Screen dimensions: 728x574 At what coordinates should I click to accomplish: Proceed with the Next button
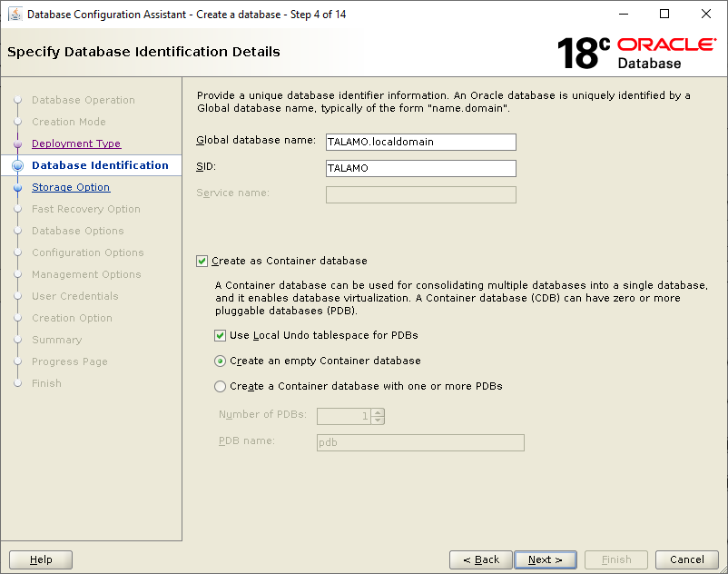tap(546, 559)
